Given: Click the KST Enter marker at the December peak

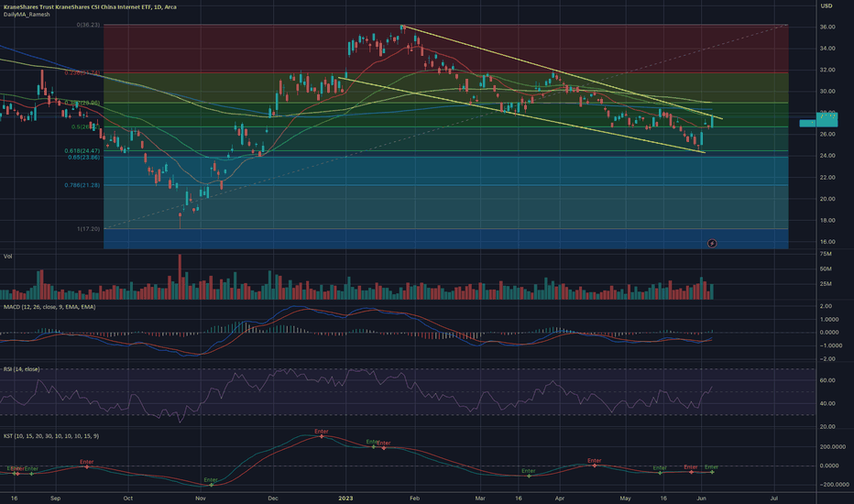Looking at the screenshot, I should pyautogui.click(x=322, y=432).
